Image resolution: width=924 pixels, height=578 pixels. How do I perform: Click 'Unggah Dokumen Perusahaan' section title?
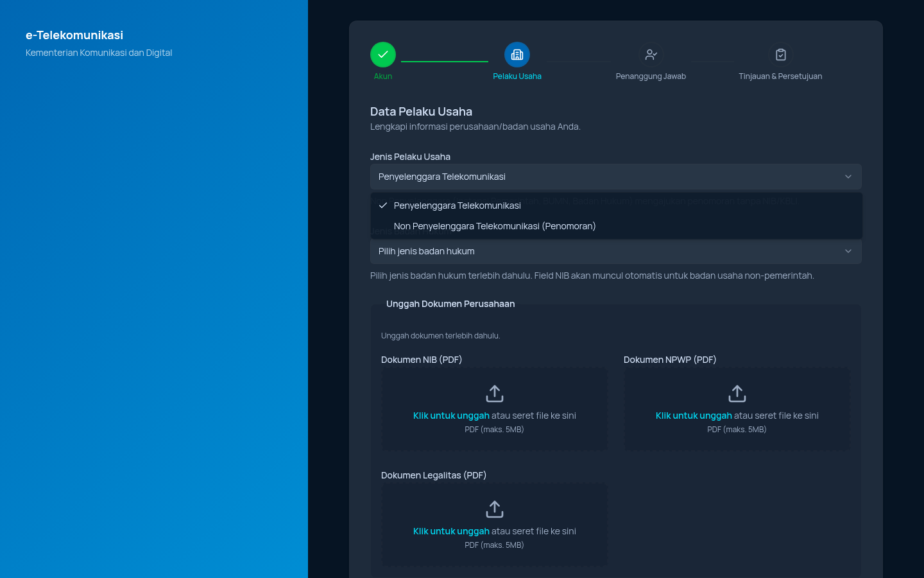tap(450, 304)
